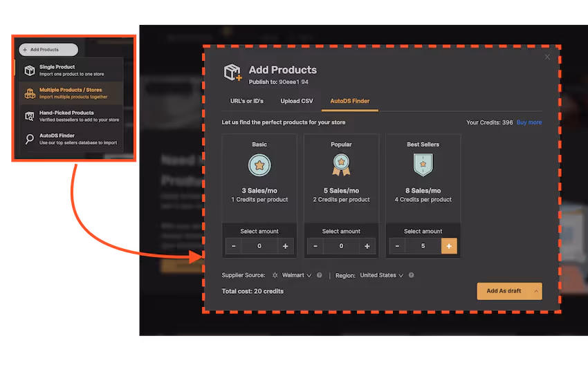The width and height of the screenshot is (588, 392).
Task: Click the Popular plan ribbon medal icon
Action: pos(341,165)
